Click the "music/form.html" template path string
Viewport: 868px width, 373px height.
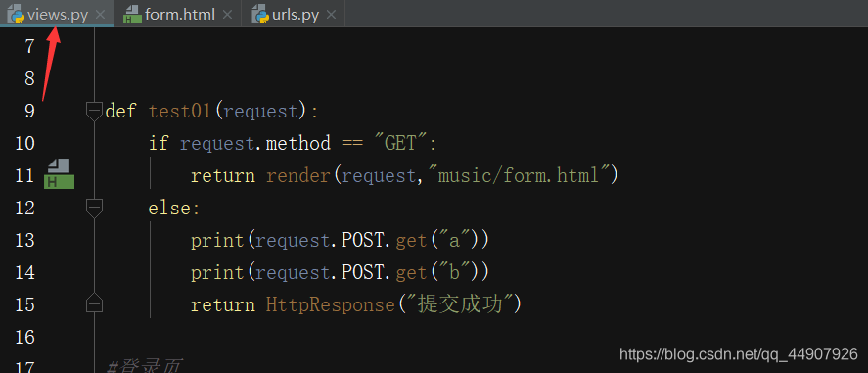pos(522,176)
